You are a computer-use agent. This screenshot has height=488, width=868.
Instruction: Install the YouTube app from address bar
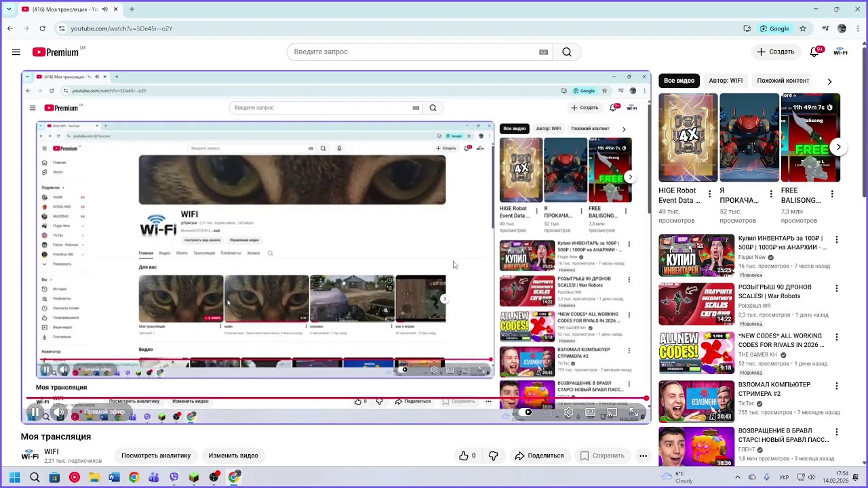747,28
